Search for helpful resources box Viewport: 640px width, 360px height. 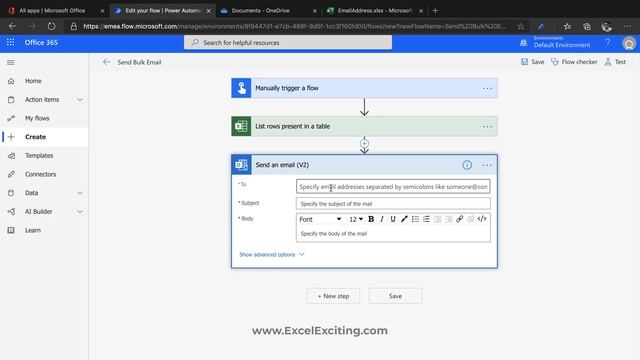click(288, 42)
